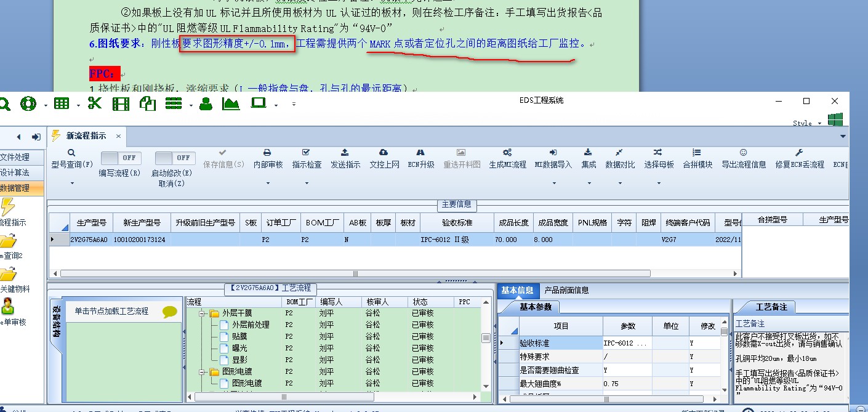Click the green copy documents icon
Image resolution: width=868 pixels, height=412 pixels.
(148, 103)
